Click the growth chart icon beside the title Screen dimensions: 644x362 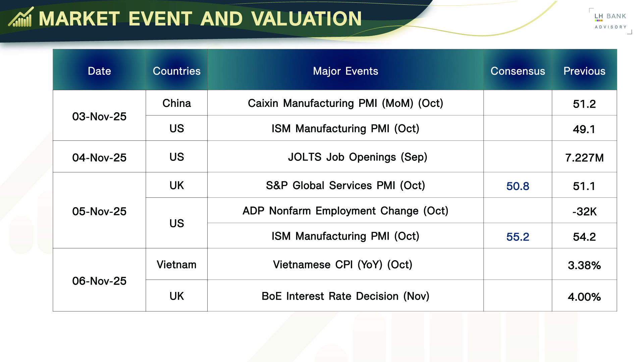click(21, 17)
